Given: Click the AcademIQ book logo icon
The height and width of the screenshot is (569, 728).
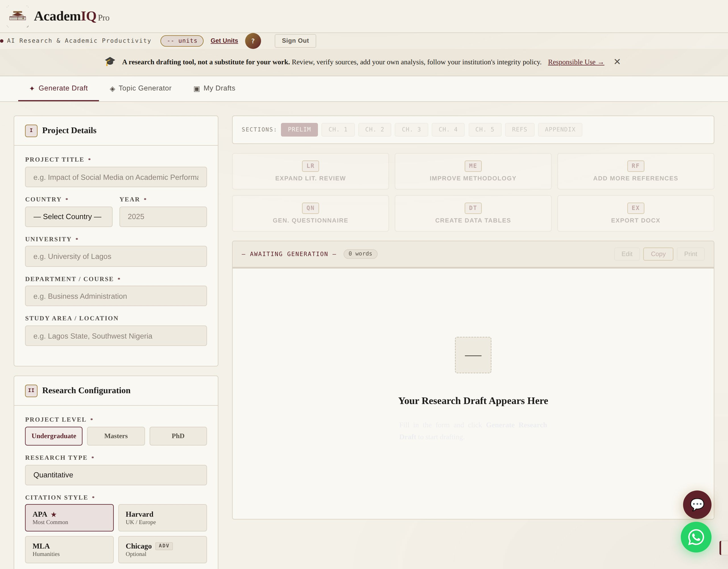Looking at the screenshot, I should point(18,16).
